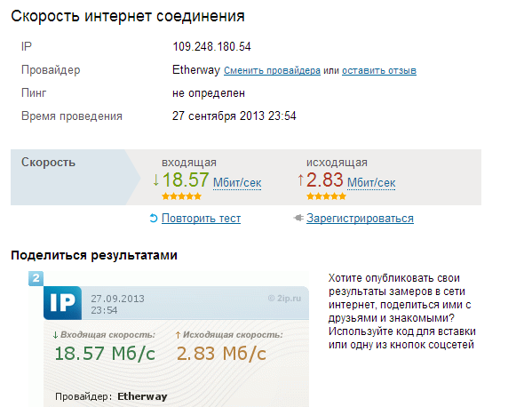Click the Повторить тест link

(x=202, y=219)
